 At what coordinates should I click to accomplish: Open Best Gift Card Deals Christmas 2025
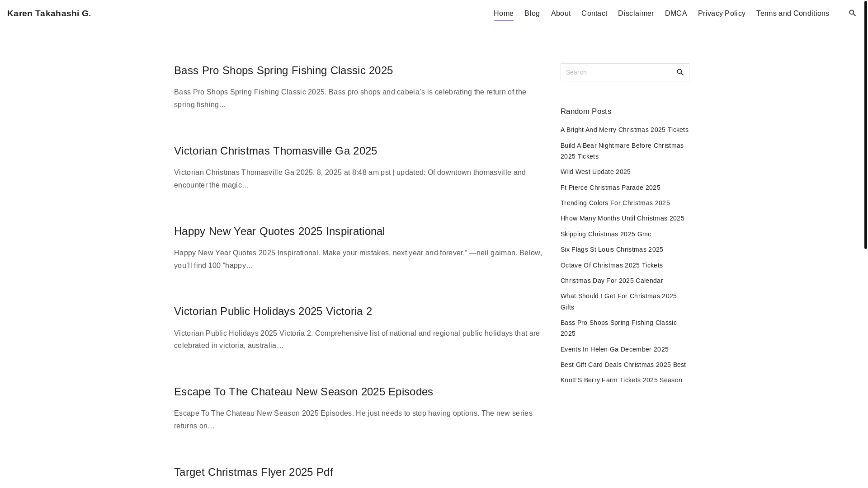(623, 365)
